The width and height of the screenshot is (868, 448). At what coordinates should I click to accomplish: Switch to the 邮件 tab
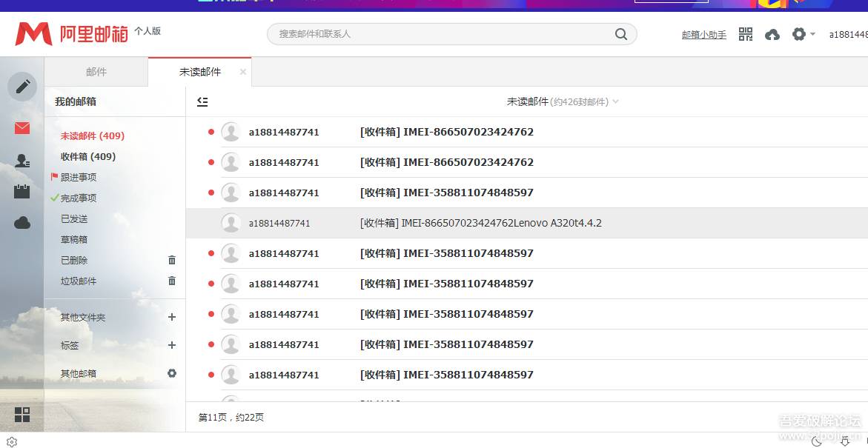(96, 72)
